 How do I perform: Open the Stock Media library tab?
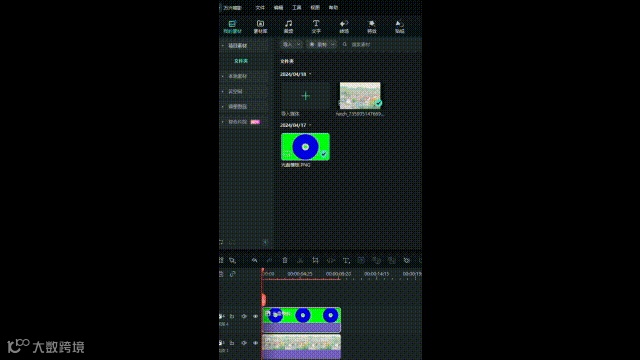click(260, 27)
